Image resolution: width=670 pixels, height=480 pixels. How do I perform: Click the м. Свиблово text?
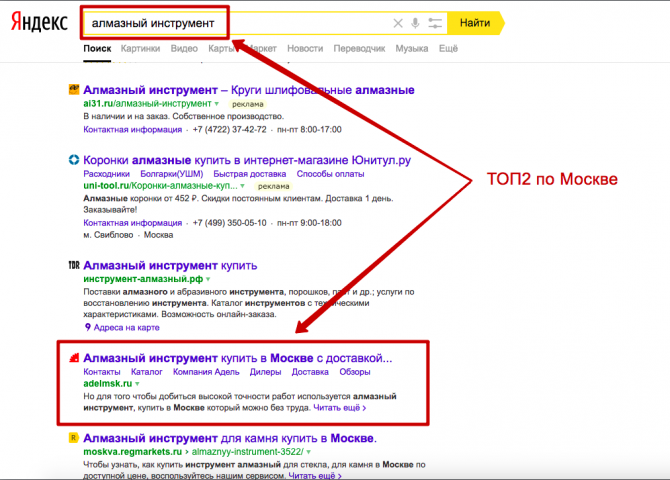click(x=108, y=235)
